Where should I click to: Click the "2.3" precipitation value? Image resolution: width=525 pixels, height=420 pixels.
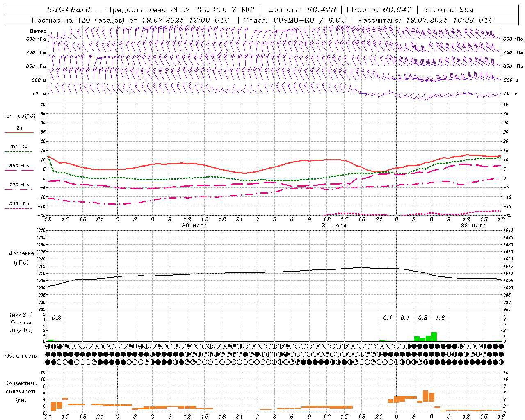coord(422,317)
